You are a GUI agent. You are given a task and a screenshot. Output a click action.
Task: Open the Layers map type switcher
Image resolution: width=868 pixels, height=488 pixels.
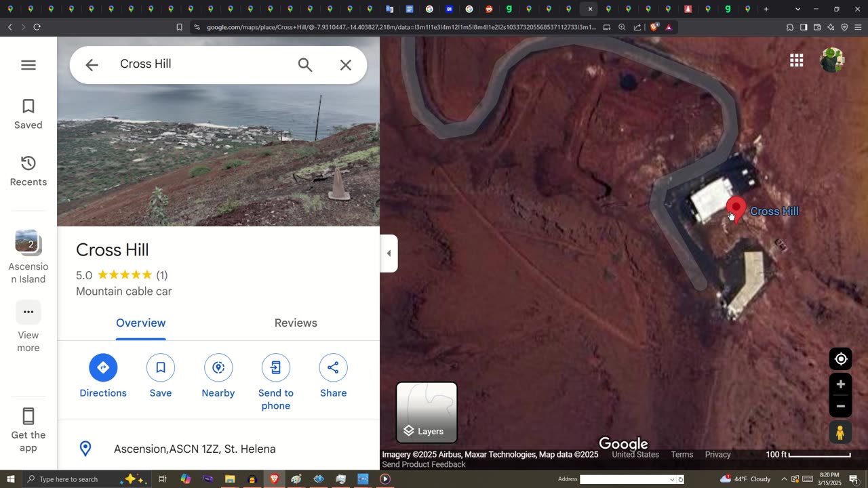coord(427,412)
